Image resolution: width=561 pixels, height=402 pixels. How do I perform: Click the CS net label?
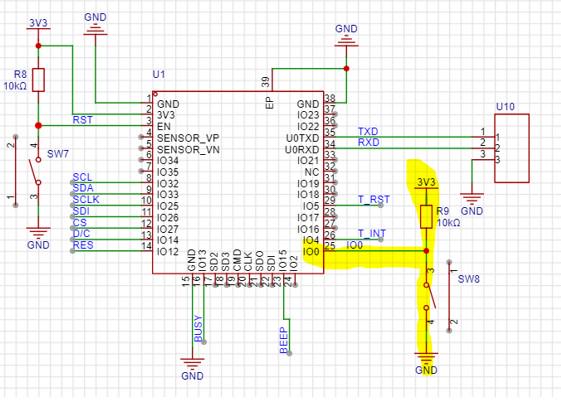coord(80,222)
